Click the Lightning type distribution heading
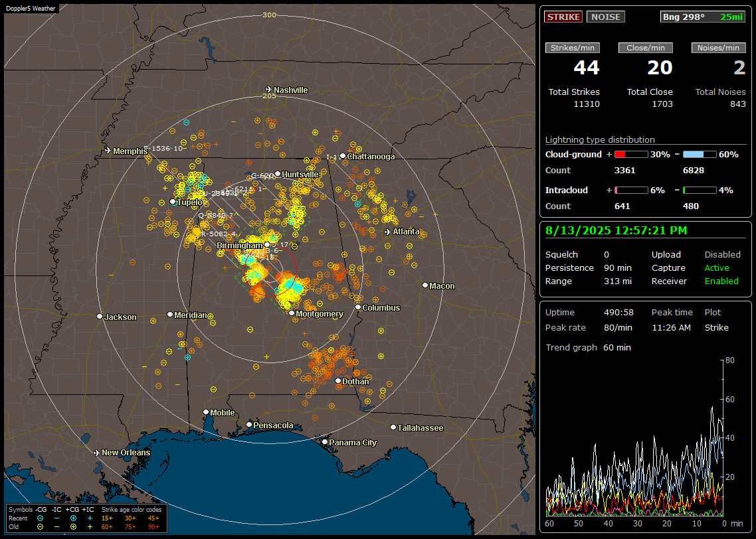 (600, 139)
